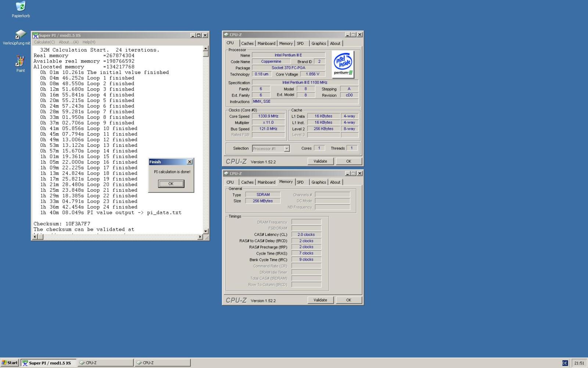
Task: Click Validate in top CPU-Z window
Action: tap(320, 161)
